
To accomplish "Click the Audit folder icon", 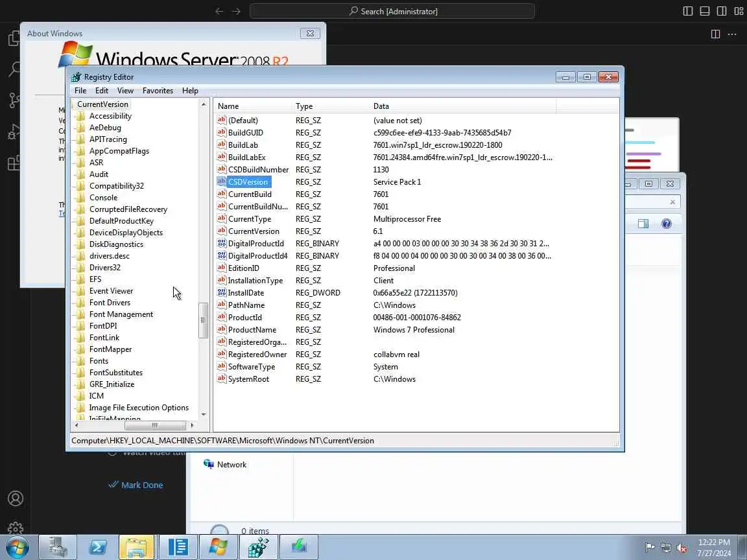I will click(80, 174).
